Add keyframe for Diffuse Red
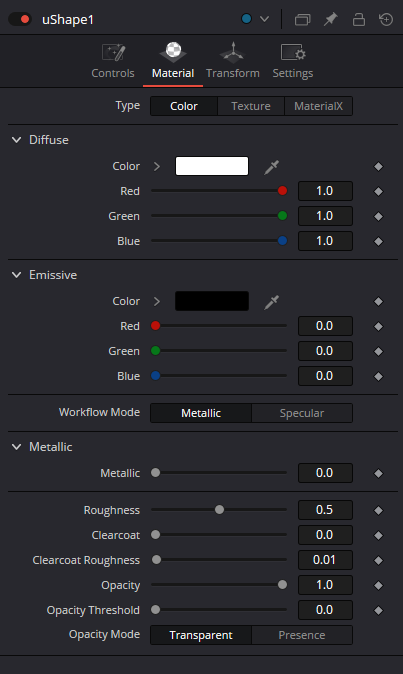 pos(378,191)
